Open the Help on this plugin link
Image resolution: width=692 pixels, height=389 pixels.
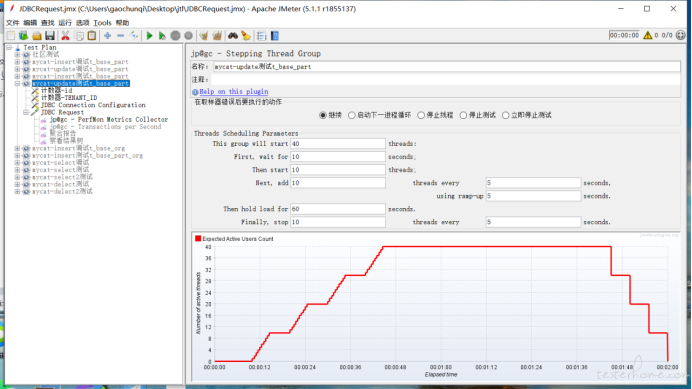(233, 91)
